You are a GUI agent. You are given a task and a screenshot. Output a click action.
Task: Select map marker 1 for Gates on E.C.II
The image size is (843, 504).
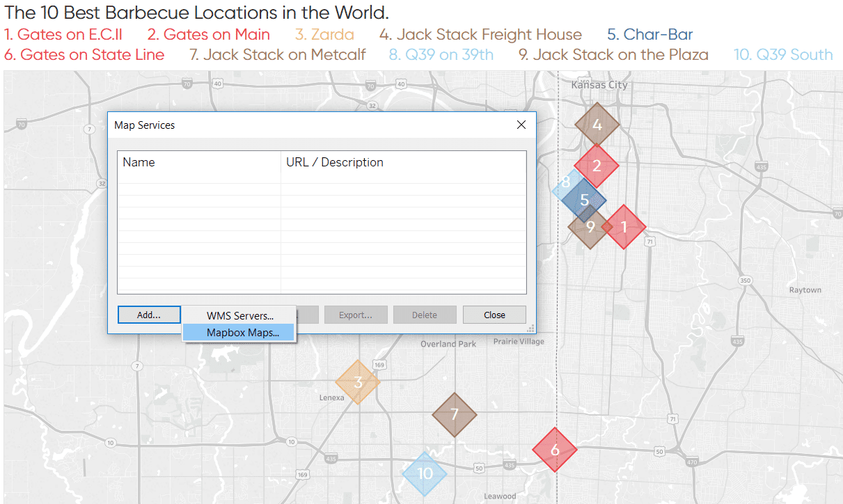[x=624, y=226]
